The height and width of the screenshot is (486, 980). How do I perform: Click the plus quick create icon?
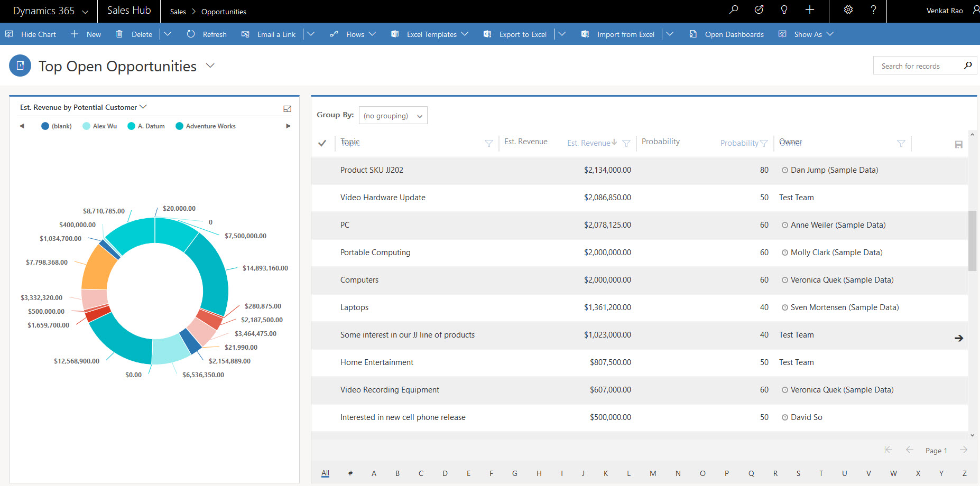point(809,10)
